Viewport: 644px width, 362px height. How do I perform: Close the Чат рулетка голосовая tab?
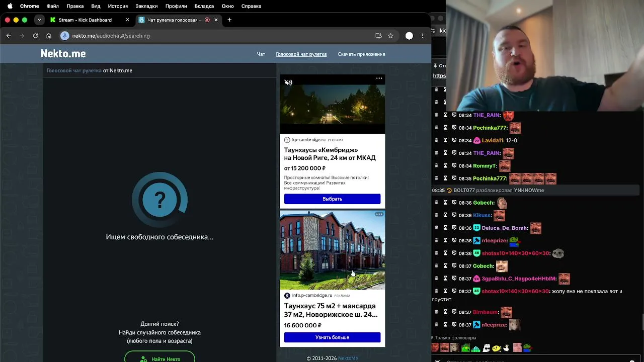pos(216,20)
